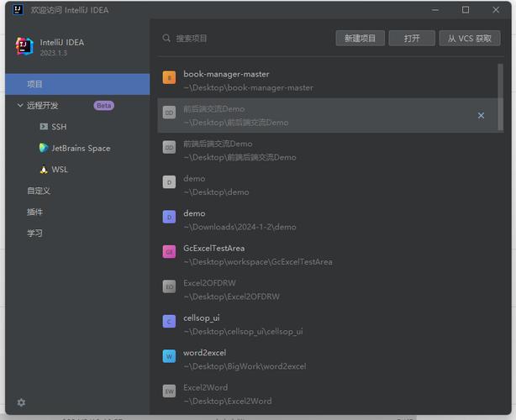Image resolution: width=516 pixels, height=420 pixels.
Task: Collapse the 远程开发 section
Action: pos(20,105)
